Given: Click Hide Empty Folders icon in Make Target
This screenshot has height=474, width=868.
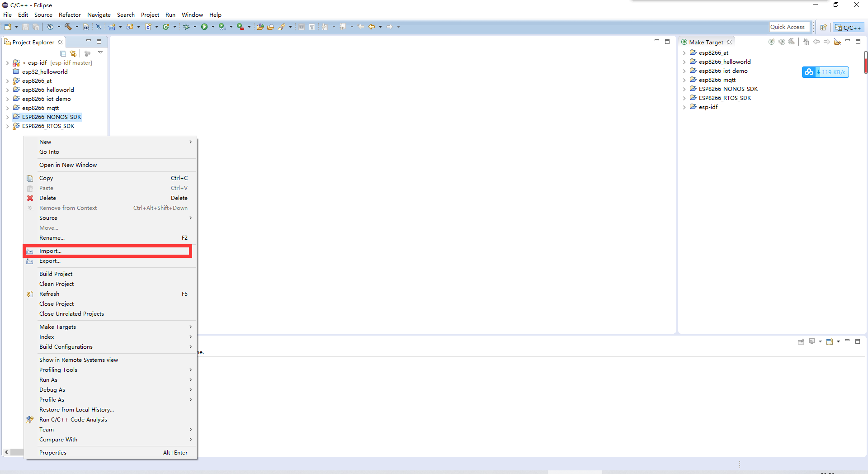Looking at the screenshot, I should point(837,42).
